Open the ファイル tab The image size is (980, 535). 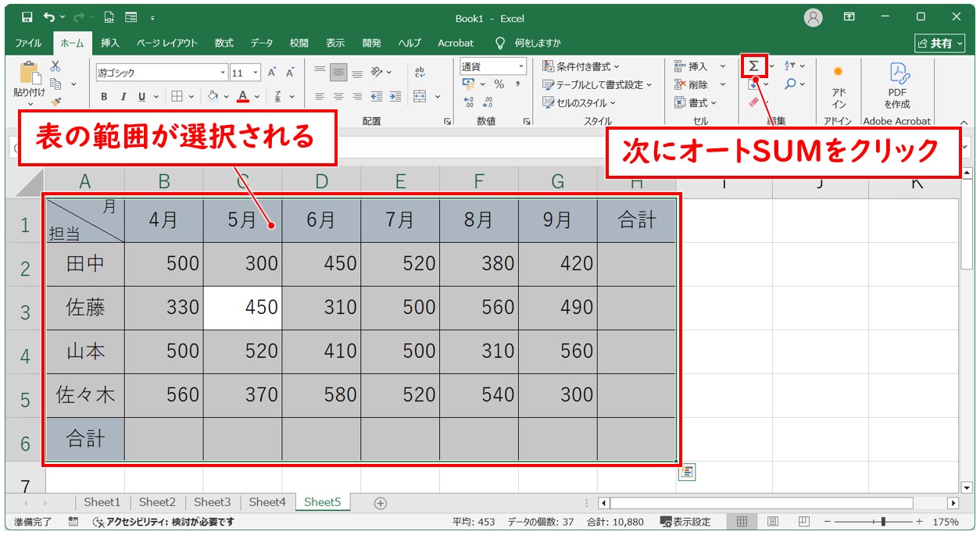tap(29, 43)
